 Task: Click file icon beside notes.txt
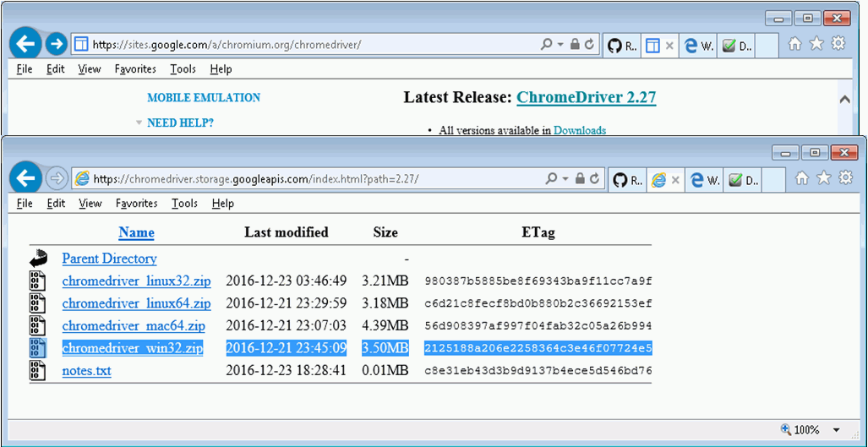point(37,371)
